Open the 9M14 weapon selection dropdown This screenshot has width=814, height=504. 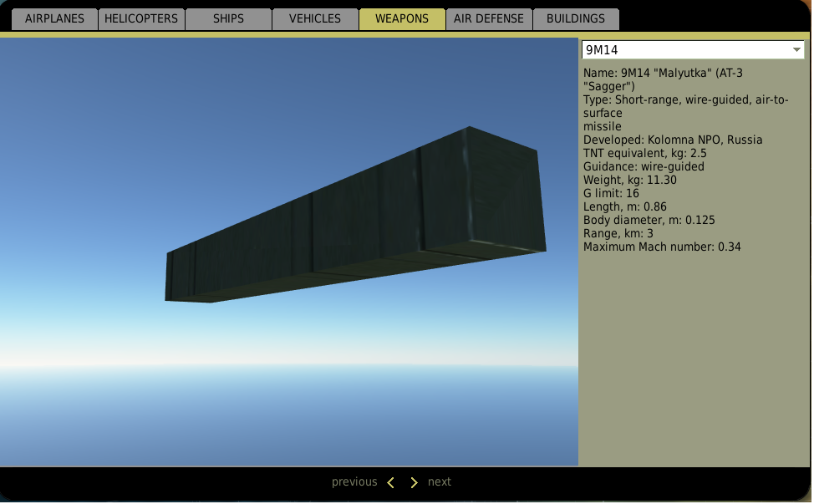[x=693, y=50]
